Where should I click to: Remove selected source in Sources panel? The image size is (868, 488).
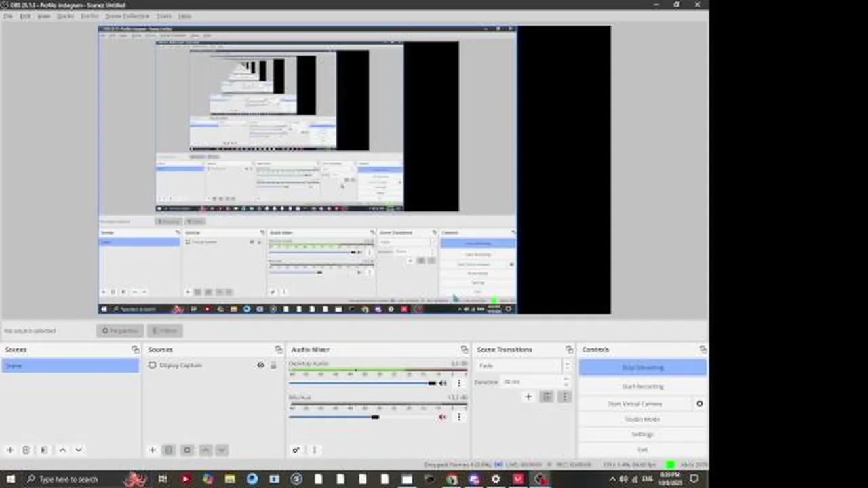pyautogui.click(x=170, y=450)
